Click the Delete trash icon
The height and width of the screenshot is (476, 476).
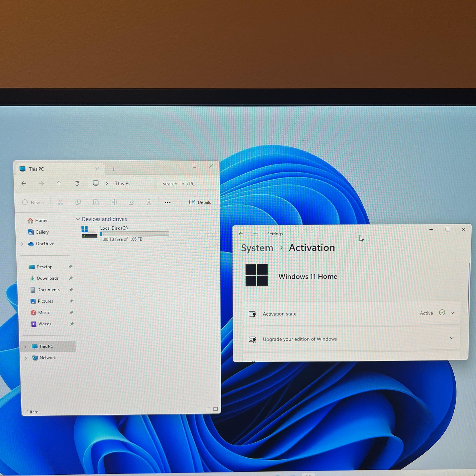pyautogui.click(x=149, y=202)
